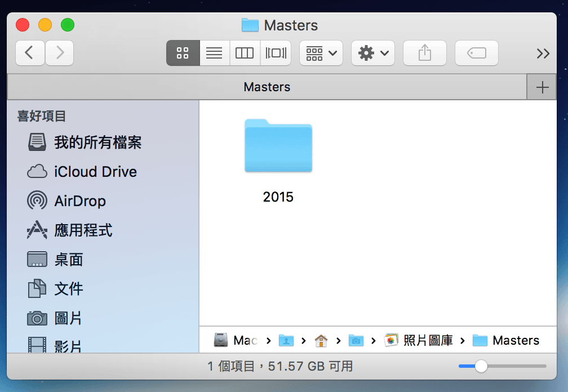568x392 pixels.
Task: Switch to Cover Flow view
Action: [276, 53]
